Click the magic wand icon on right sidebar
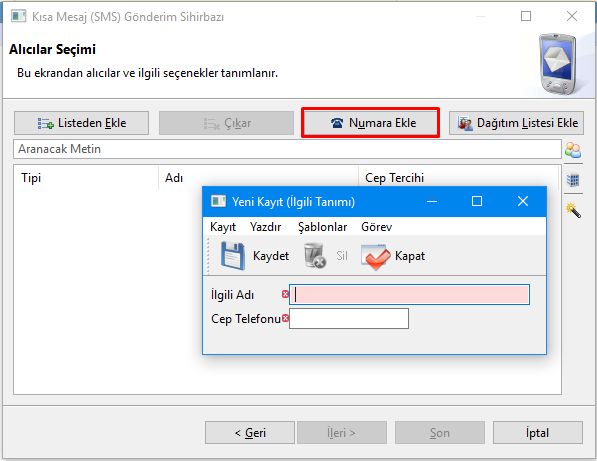The width and height of the screenshot is (597, 461). tap(573, 210)
